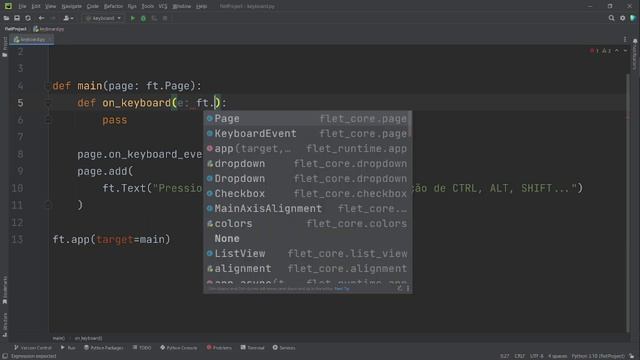Click the Next Tip link in completion popup
This screenshot has height=360, width=640.
342,289
